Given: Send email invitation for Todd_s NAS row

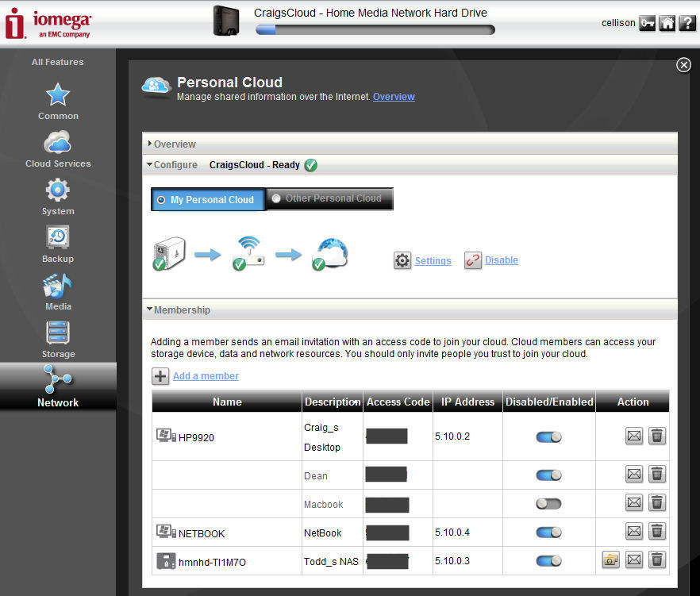Looking at the screenshot, I should coord(634,559).
